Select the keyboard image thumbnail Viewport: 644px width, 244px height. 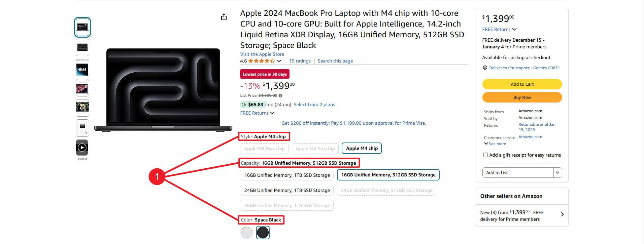pos(82,47)
